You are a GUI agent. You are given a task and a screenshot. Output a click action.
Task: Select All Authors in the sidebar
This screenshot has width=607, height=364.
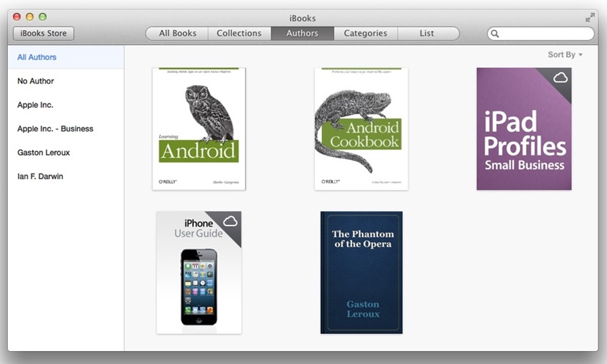pyautogui.click(x=66, y=57)
